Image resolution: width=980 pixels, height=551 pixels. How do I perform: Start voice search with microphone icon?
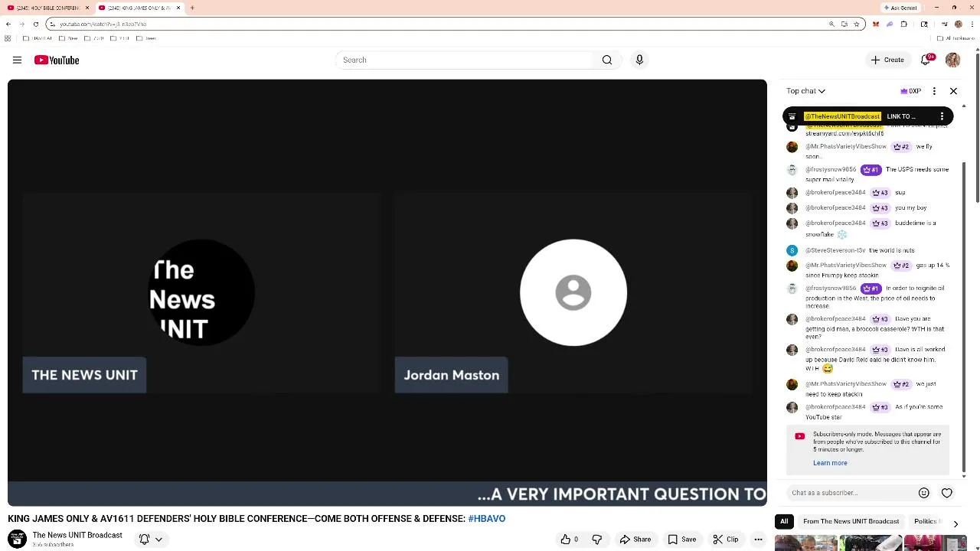click(639, 60)
